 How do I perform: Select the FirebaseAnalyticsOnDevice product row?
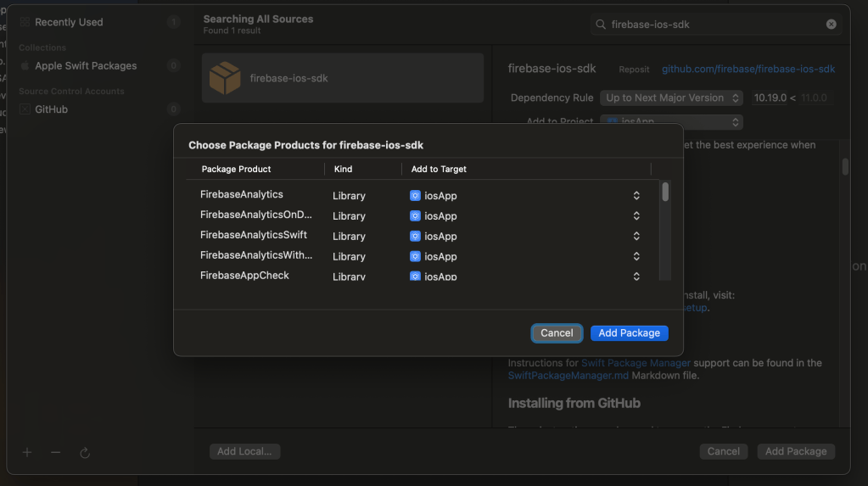[256, 215]
